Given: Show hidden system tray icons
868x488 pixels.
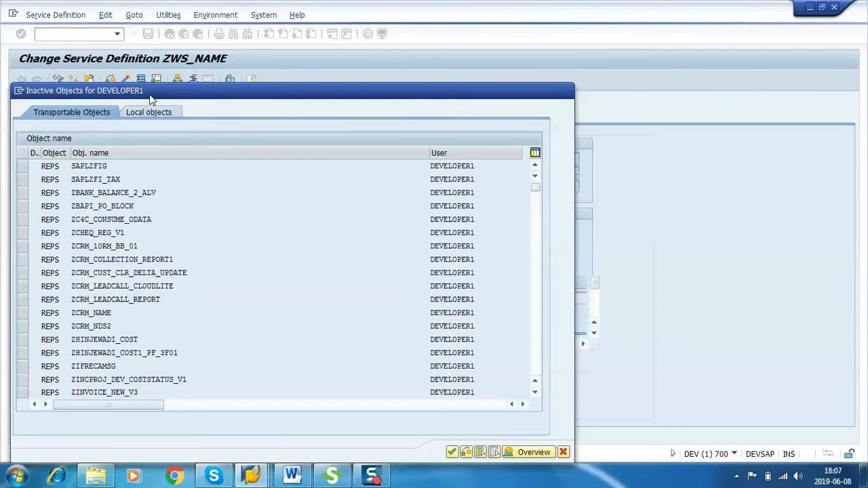Looking at the screenshot, I should pos(737,476).
